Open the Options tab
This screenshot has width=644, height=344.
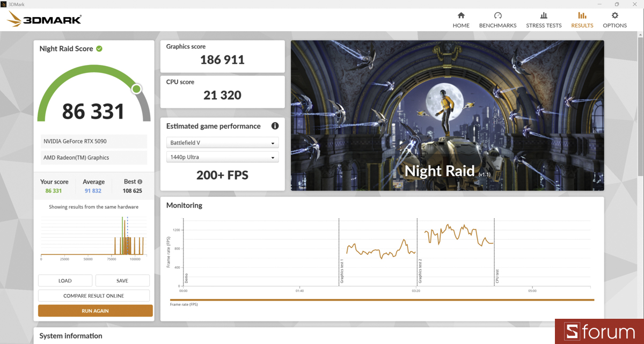pos(614,20)
